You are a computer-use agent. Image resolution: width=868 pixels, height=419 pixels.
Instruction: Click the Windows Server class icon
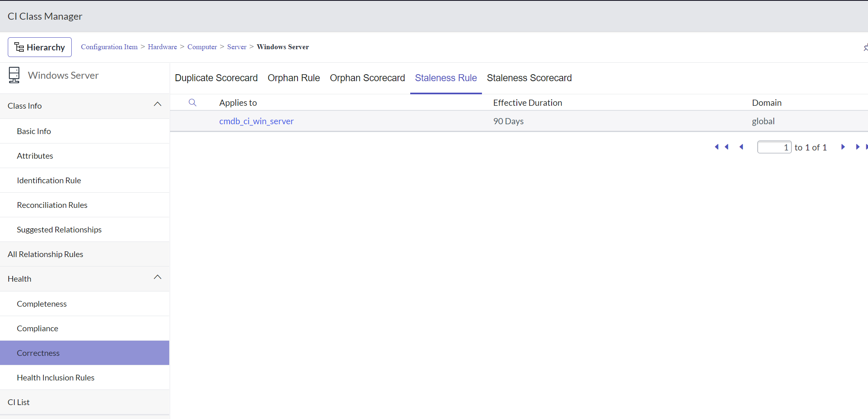pyautogui.click(x=14, y=75)
